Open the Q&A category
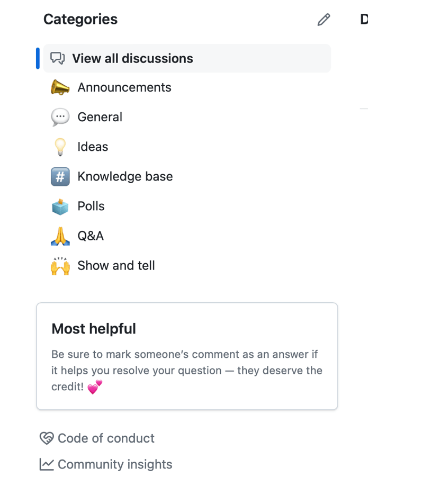 pyautogui.click(x=91, y=236)
